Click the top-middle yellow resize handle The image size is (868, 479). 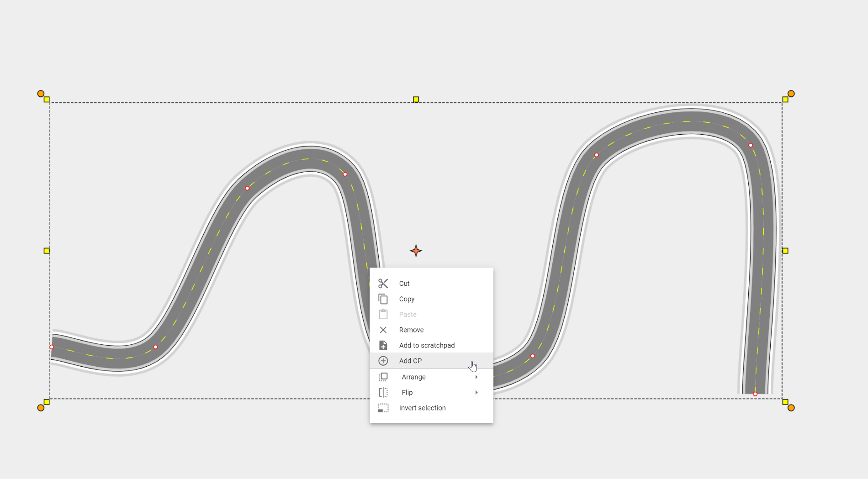pyautogui.click(x=416, y=99)
